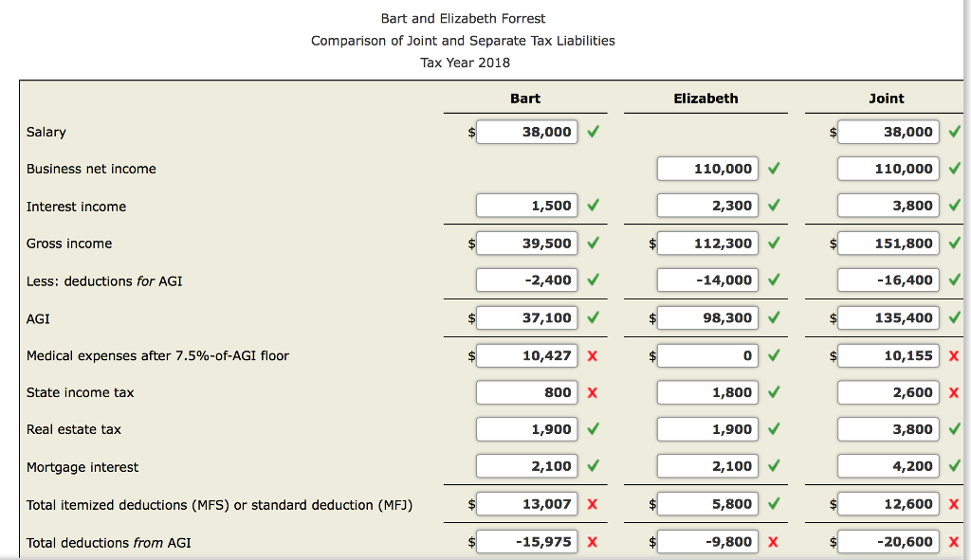Select Bart's Gross income field

point(526,244)
